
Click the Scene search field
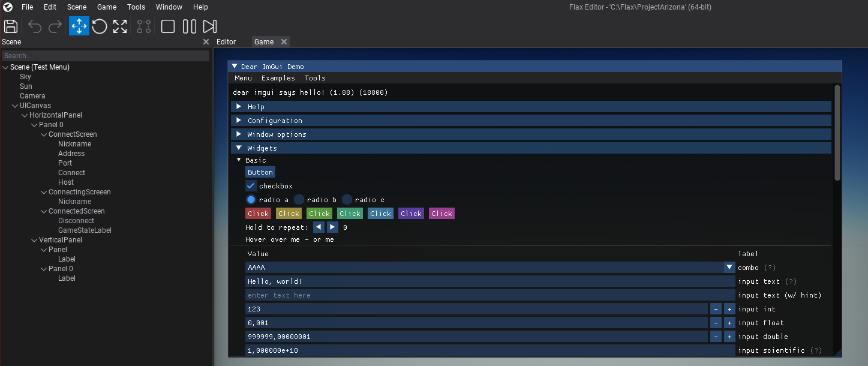[x=106, y=56]
